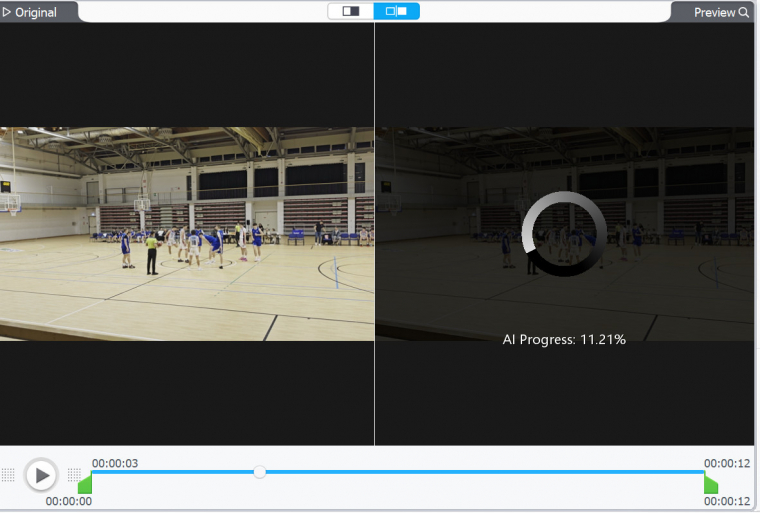
Task: Click the playhead knob on the timeline
Action: [x=260, y=472]
